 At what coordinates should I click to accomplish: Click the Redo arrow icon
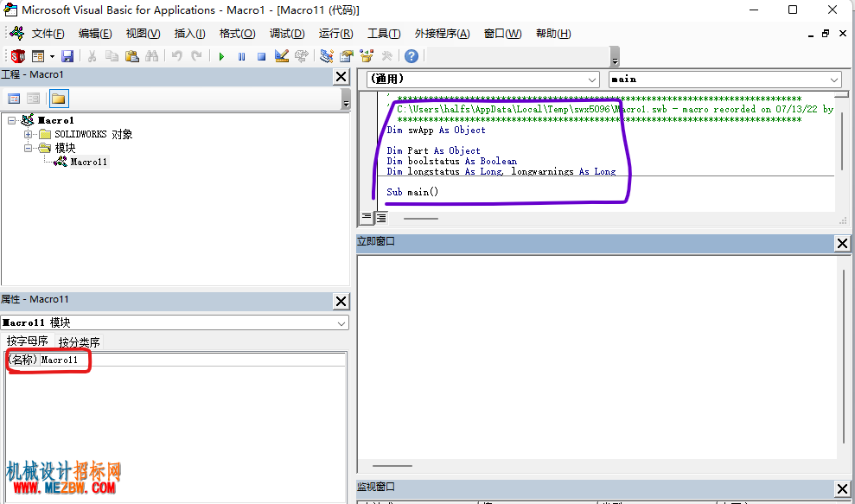coord(196,55)
